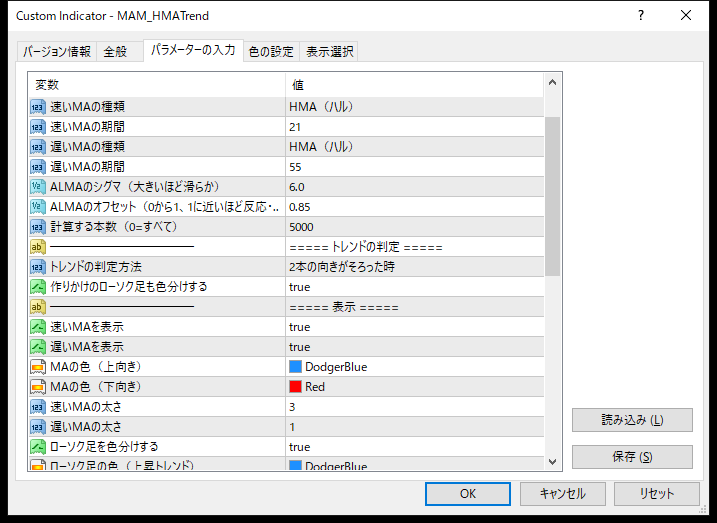Confirm with the OK button
This screenshot has width=717, height=523.
(468, 494)
